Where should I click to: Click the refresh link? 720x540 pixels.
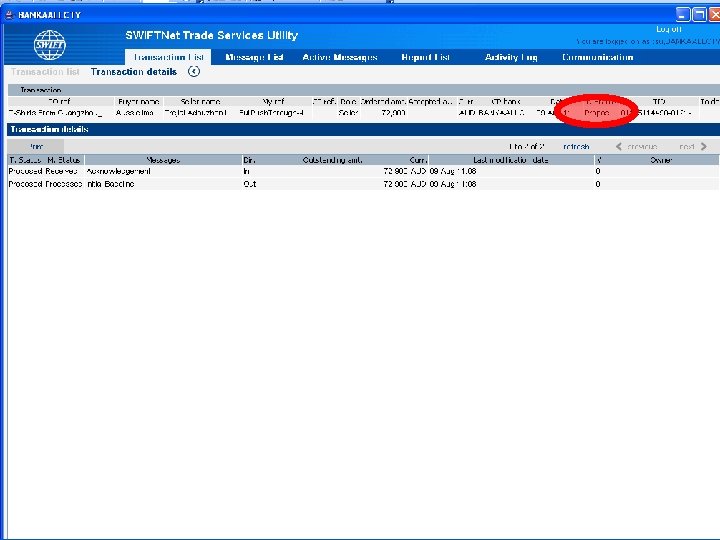[x=576, y=146]
